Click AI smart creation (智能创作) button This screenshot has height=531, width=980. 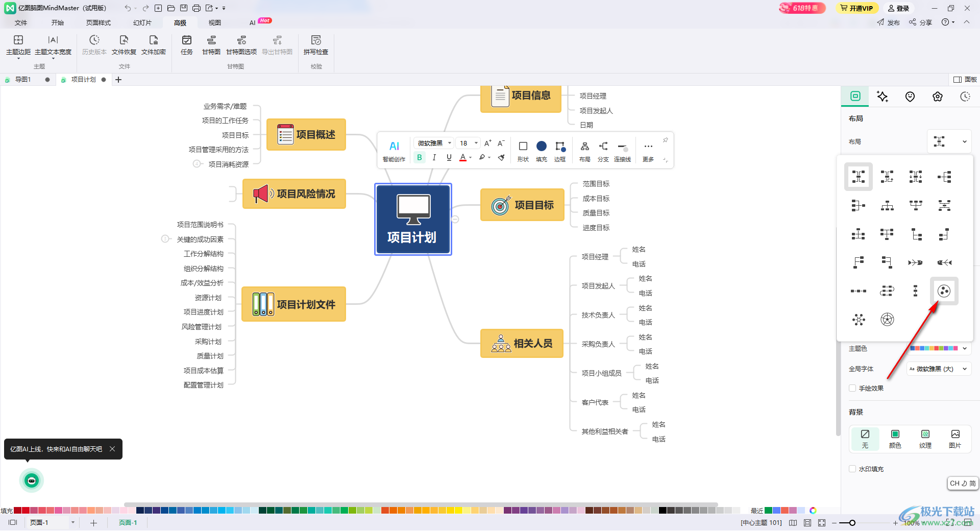pyautogui.click(x=394, y=151)
